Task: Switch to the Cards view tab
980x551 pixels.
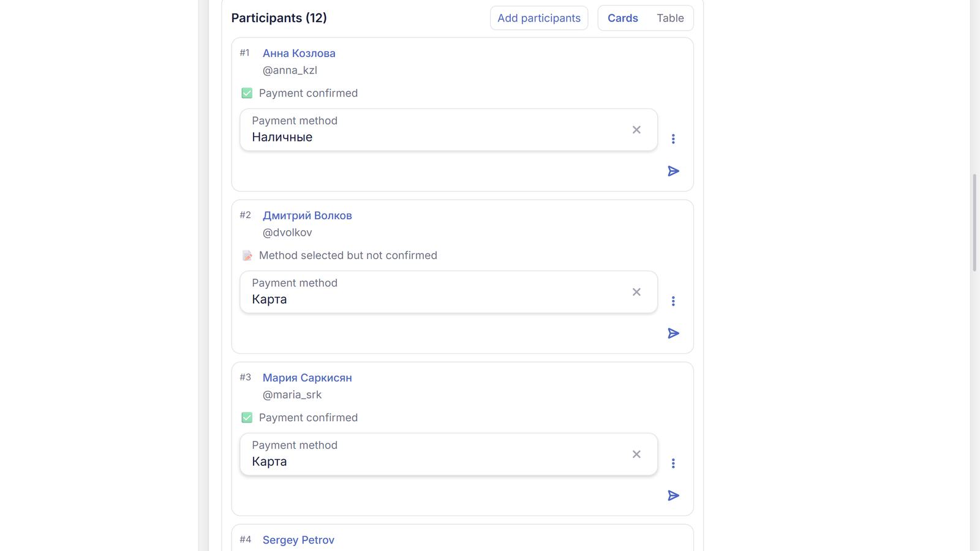Action: tap(622, 18)
